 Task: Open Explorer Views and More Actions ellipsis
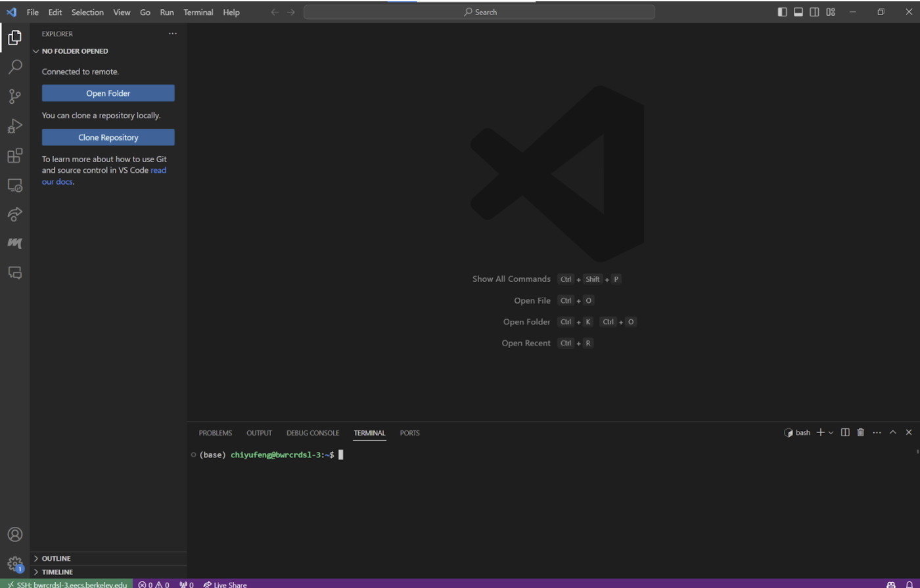coord(172,34)
